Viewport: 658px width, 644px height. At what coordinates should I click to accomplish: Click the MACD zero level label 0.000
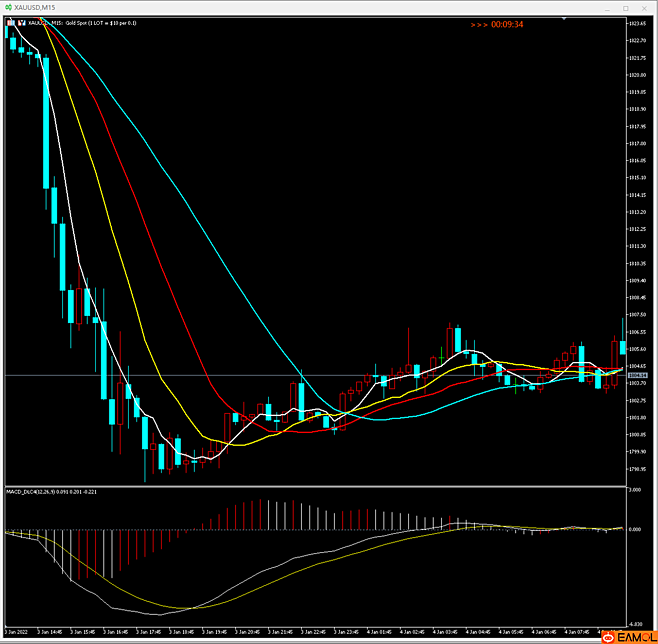click(636, 529)
